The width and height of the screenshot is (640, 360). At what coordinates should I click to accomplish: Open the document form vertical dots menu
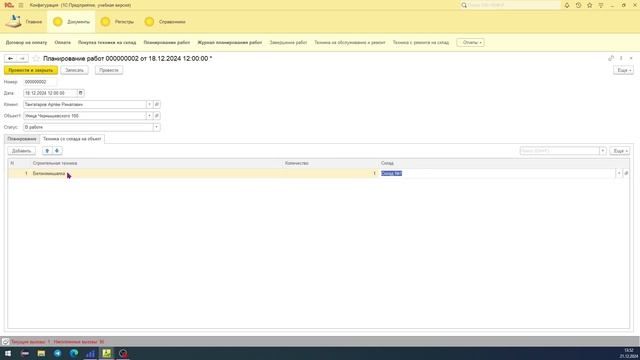tap(621, 58)
